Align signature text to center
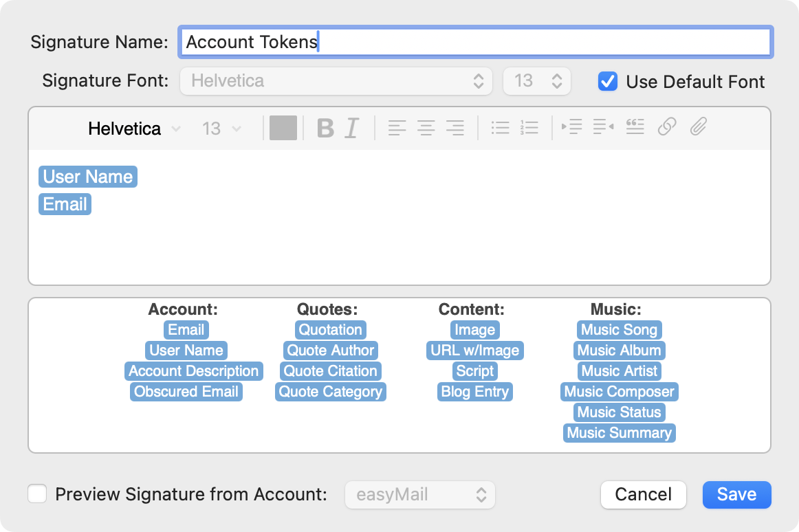The height and width of the screenshot is (532, 799). coord(426,128)
